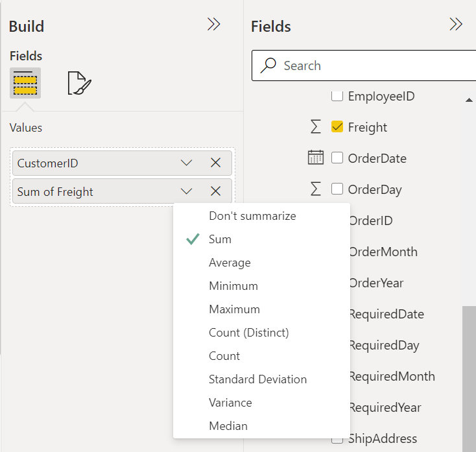
Task: Click the OrderDay field name
Action: [x=375, y=190]
